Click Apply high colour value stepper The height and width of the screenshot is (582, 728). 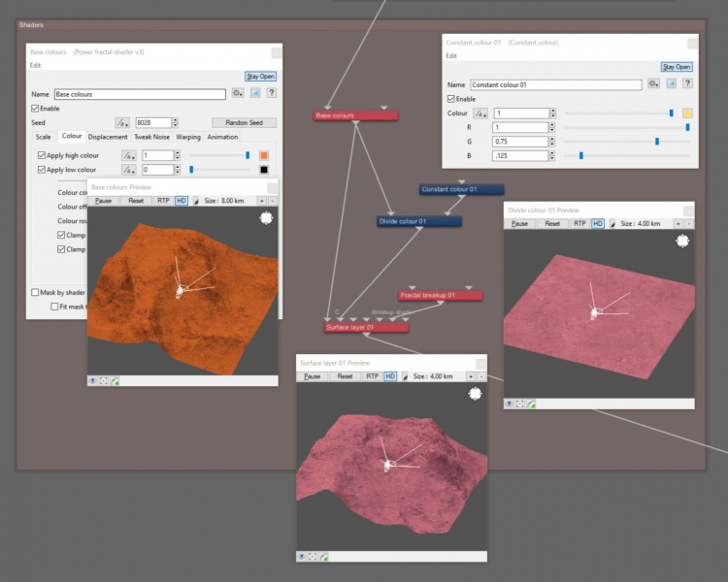point(177,155)
